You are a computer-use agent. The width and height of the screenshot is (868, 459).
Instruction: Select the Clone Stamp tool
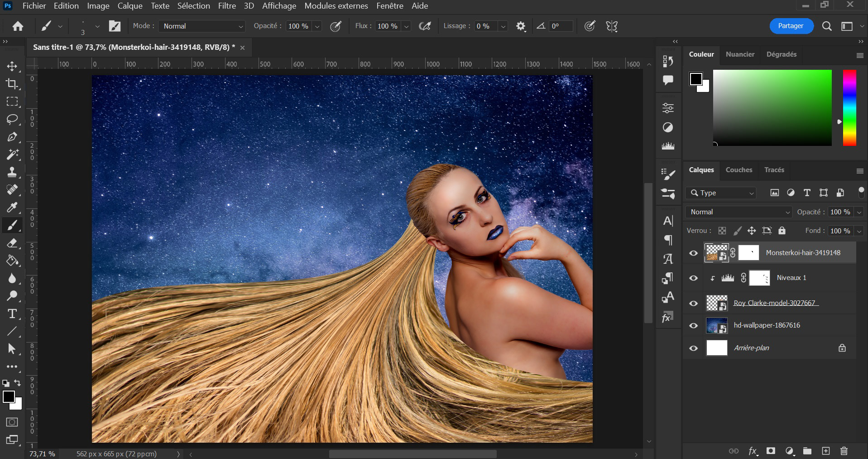coord(12,172)
